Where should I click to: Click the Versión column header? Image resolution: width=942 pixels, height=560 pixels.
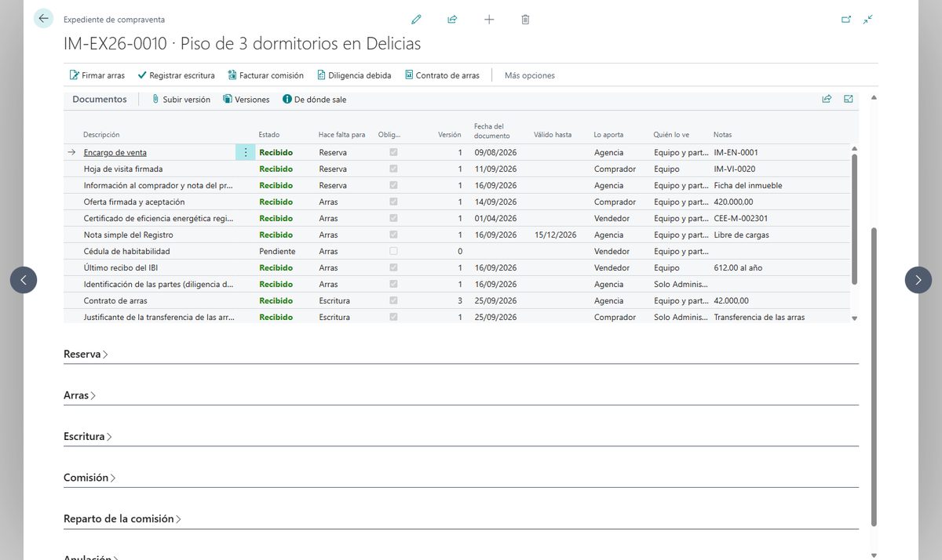tap(449, 135)
